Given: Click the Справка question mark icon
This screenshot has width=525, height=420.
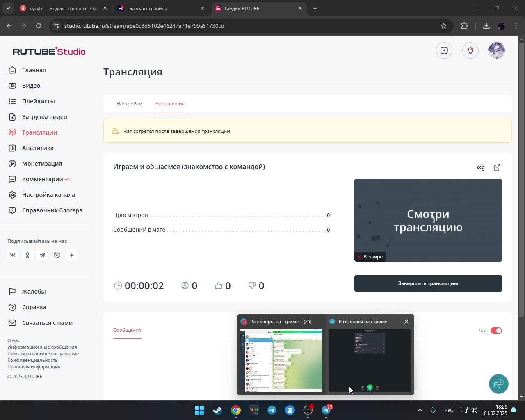Looking at the screenshot, I should (13, 307).
